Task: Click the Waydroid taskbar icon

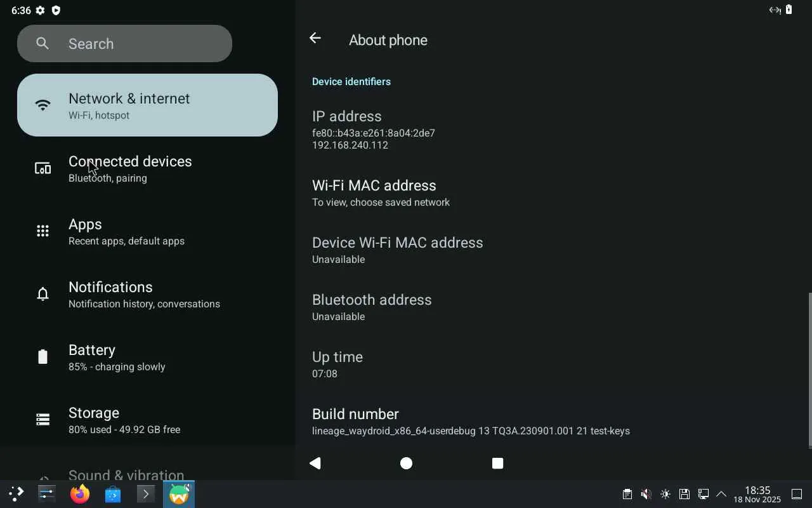Action: tap(179, 494)
